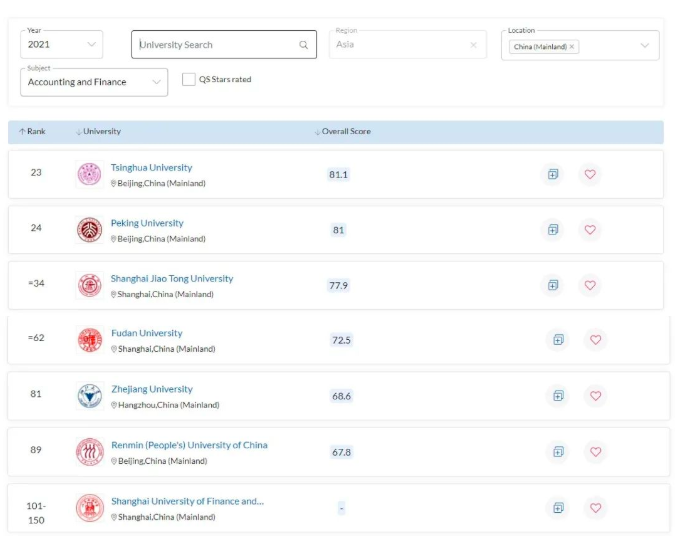The width and height of the screenshot is (690, 545).
Task: Open Fudan University logo
Action: [x=90, y=340]
